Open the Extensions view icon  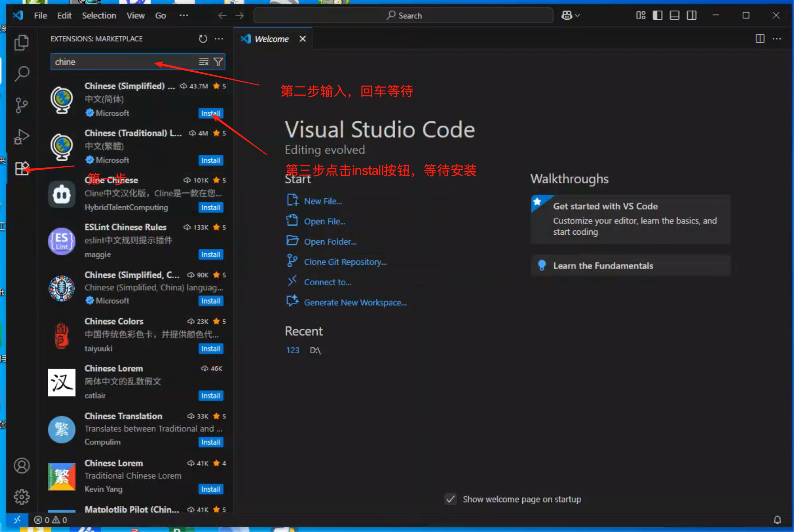click(21, 168)
